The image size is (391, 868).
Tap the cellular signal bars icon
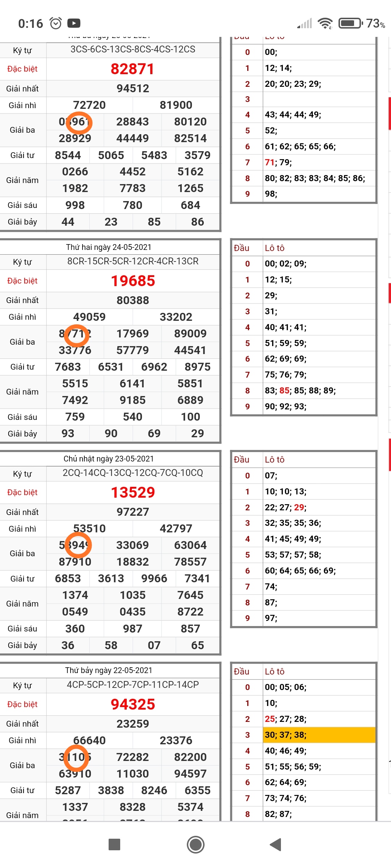point(304,24)
